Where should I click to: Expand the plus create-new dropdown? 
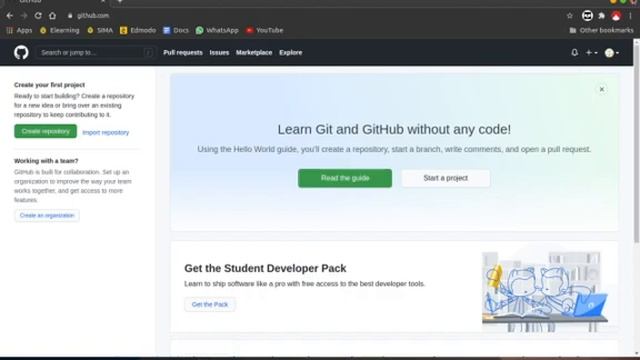pos(591,53)
